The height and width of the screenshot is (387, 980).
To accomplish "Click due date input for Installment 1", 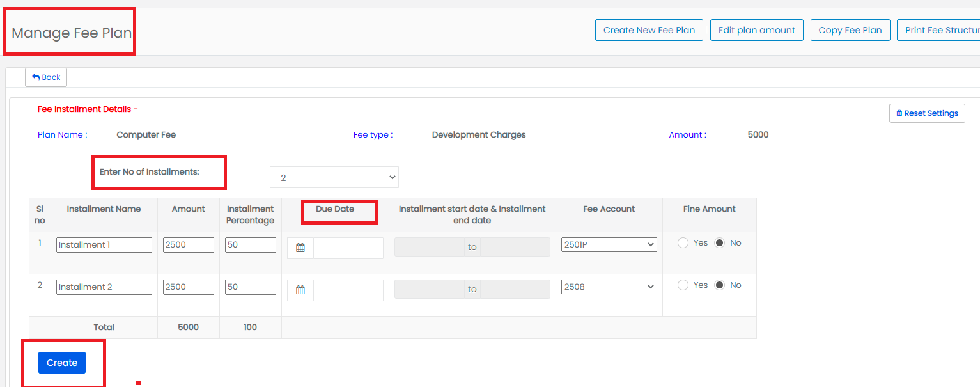I will 348,248.
